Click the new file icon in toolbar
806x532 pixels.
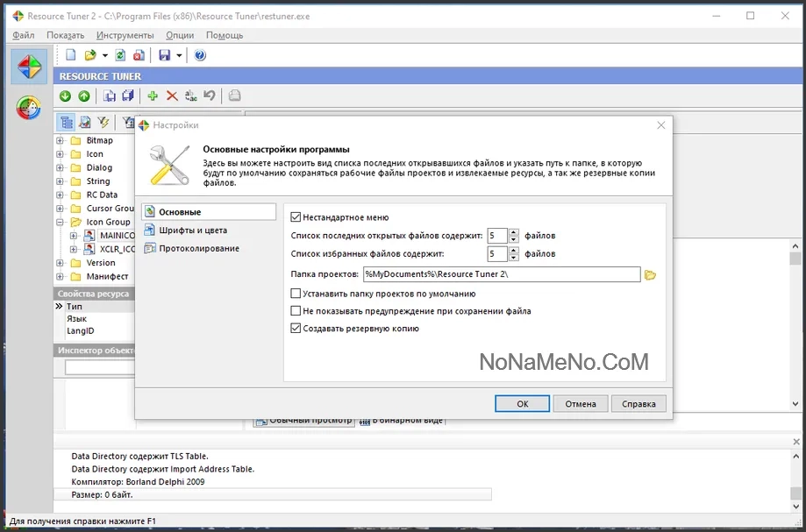coord(71,55)
